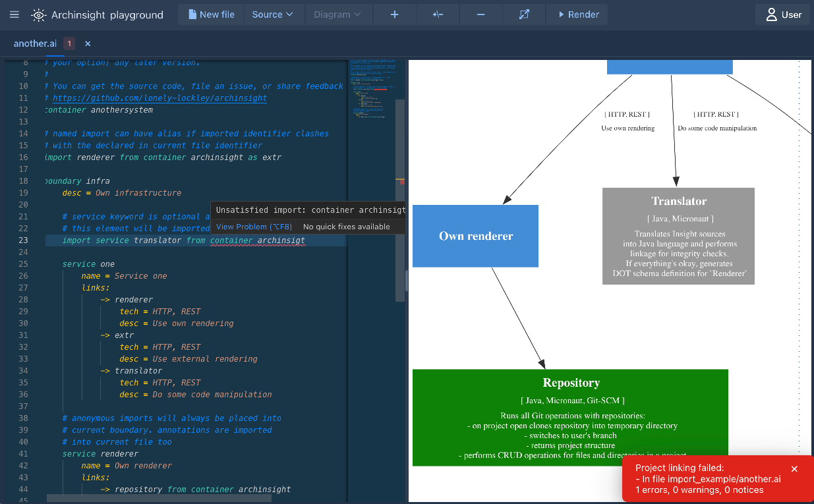Dismiss the Project linking failed notification
Image resolution: width=814 pixels, height=504 pixels.
coord(794,468)
